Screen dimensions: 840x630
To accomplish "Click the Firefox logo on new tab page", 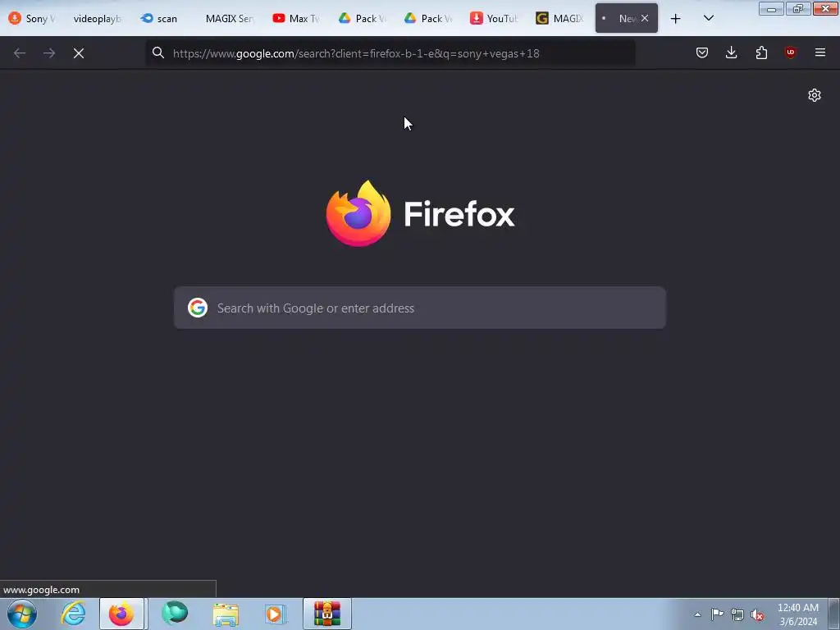I will (x=358, y=214).
